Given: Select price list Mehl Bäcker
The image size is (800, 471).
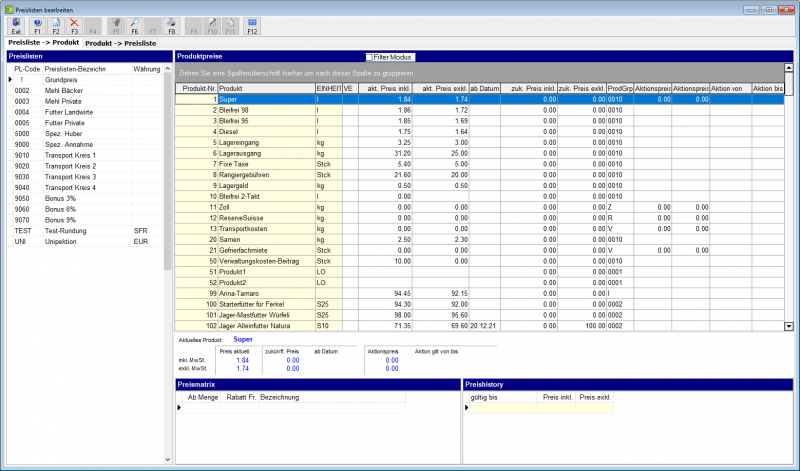Looking at the screenshot, I should (85, 90).
